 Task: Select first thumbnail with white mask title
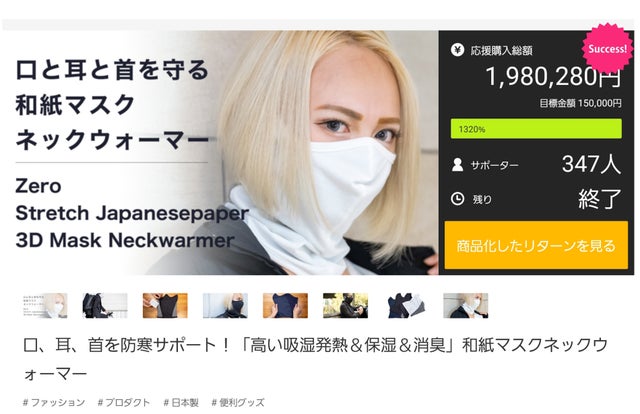[45, 305]
